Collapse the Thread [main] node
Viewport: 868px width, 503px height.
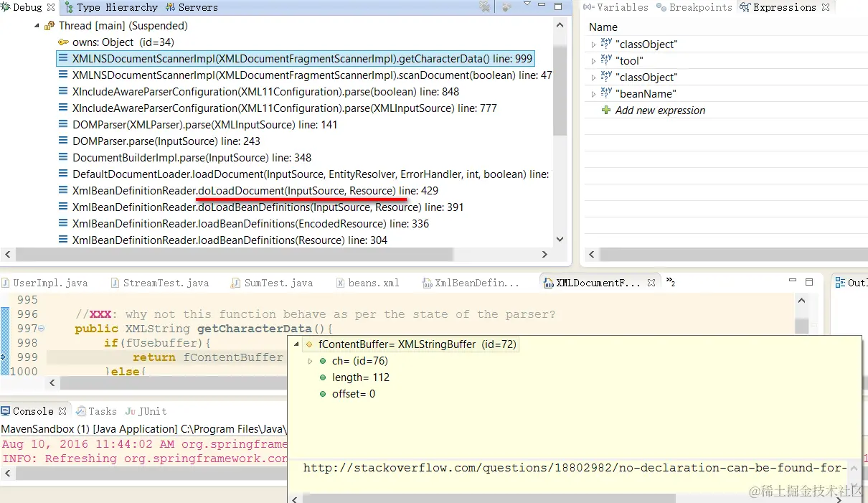pos(37,26)
